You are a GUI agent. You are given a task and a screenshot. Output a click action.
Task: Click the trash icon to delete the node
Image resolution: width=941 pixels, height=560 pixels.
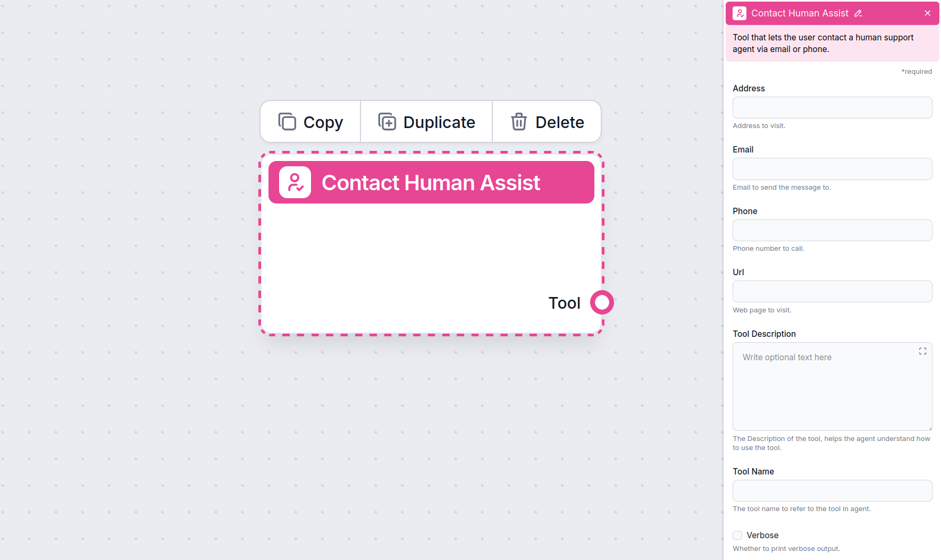click(518, 122)
